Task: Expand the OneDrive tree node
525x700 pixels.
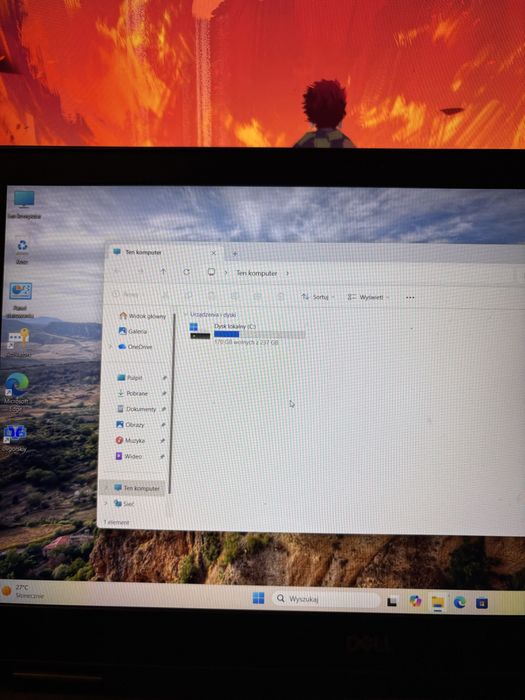Action: click(x=111, y=346)
